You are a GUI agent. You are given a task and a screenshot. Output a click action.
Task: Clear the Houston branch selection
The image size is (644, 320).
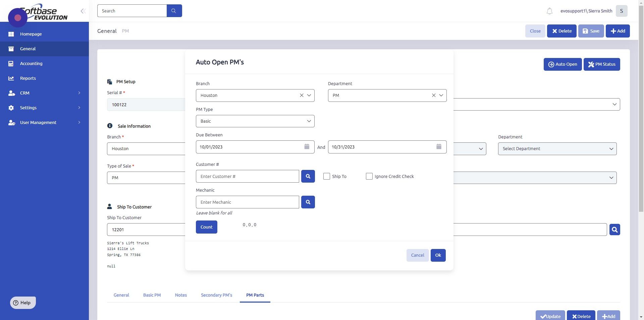[x=302, y=95]
